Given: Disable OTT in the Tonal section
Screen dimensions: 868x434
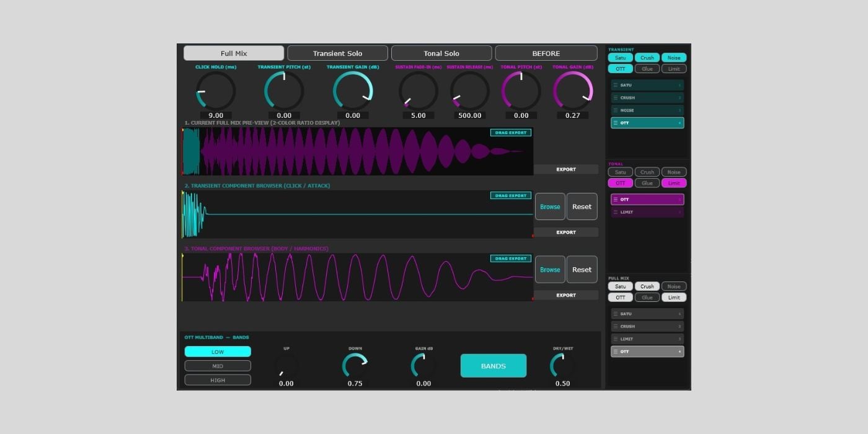Looking at the screenshot, I should (620, 183).
